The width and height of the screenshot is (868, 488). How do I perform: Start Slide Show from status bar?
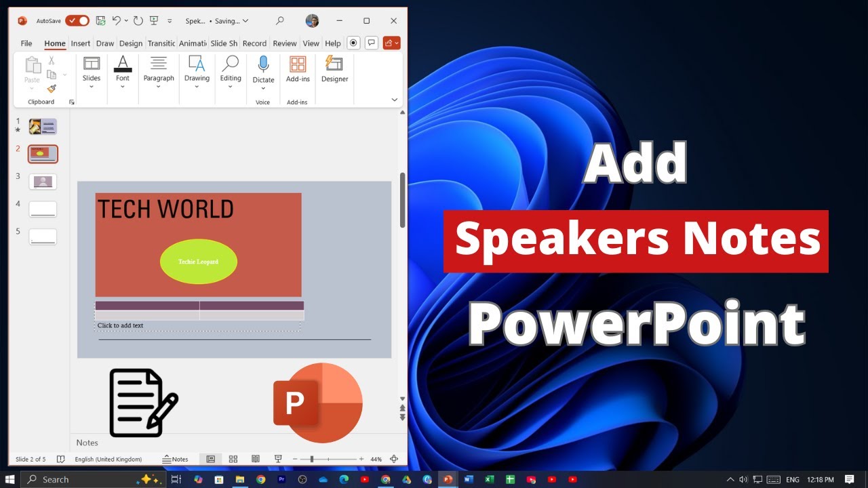coord(278,459)
